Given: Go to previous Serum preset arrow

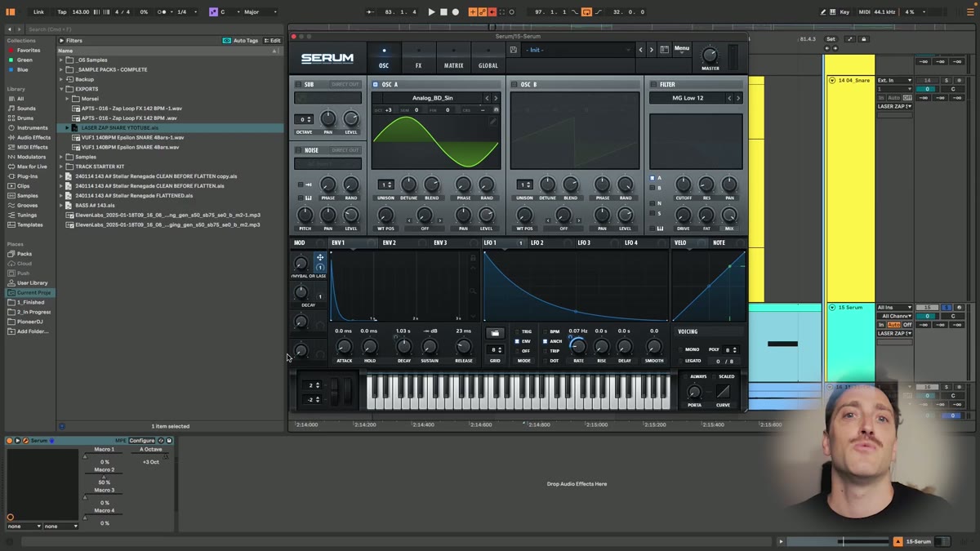Looking at the screenshot, I should [x=641, y=50].
